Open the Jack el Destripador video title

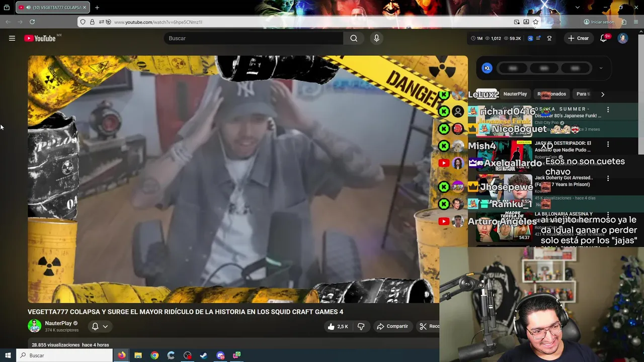point(562,146)
